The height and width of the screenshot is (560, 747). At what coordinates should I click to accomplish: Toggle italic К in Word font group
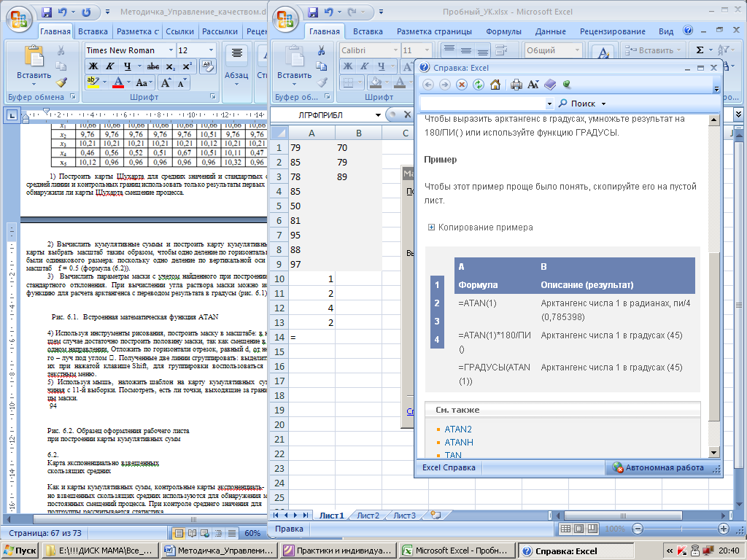[110, 66]
